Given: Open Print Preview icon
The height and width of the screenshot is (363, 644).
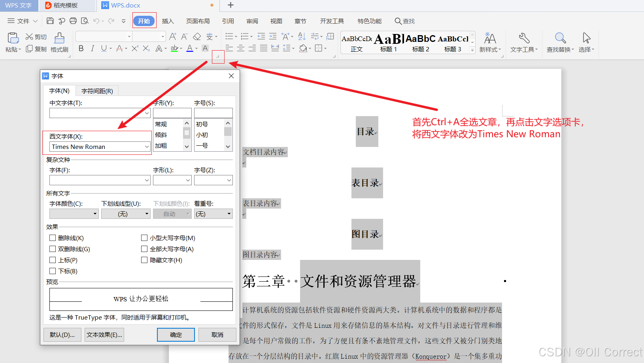Looking at the screenshot, I should pyautogui.click(x=85, y=21).
